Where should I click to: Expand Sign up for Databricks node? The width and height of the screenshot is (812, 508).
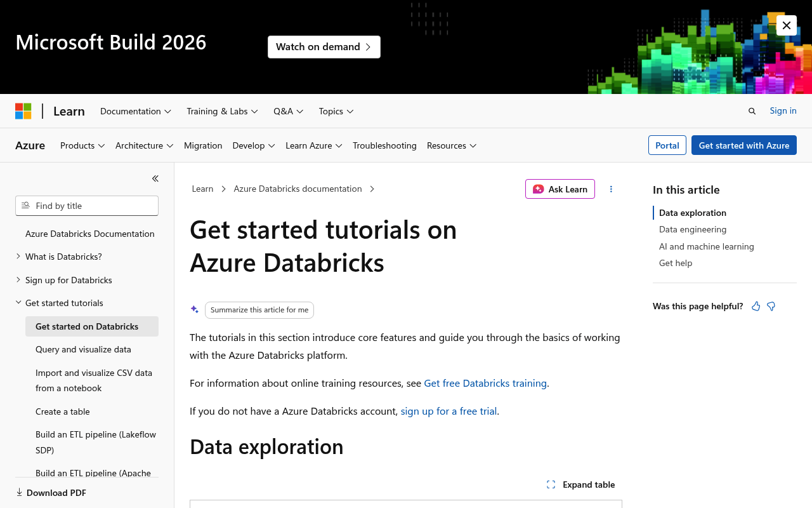click(x=18, y=279)
